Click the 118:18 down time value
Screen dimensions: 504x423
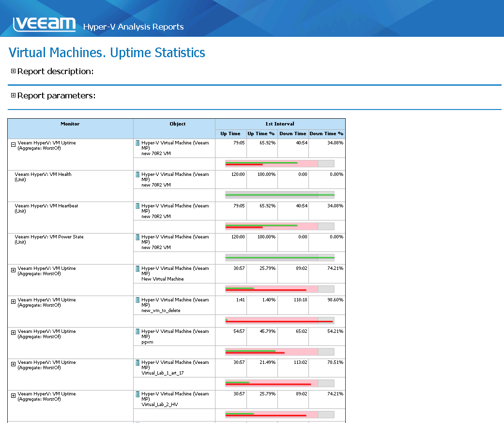point(301,300)
